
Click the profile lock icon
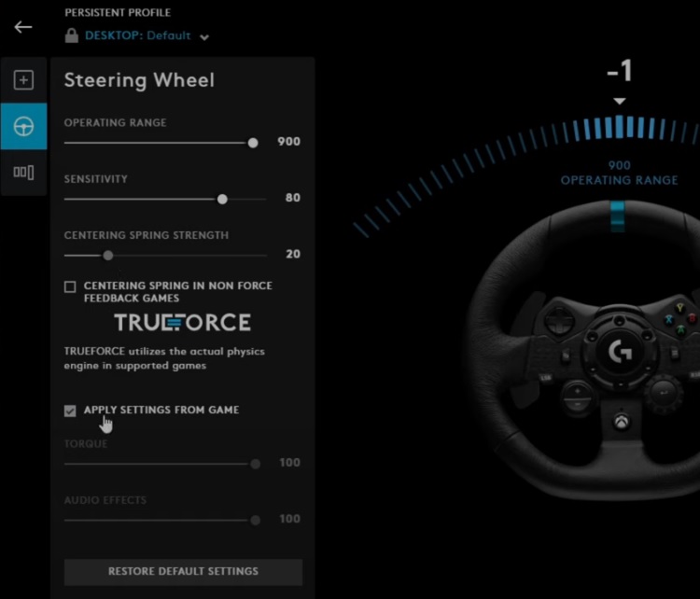tap(72, 35)
